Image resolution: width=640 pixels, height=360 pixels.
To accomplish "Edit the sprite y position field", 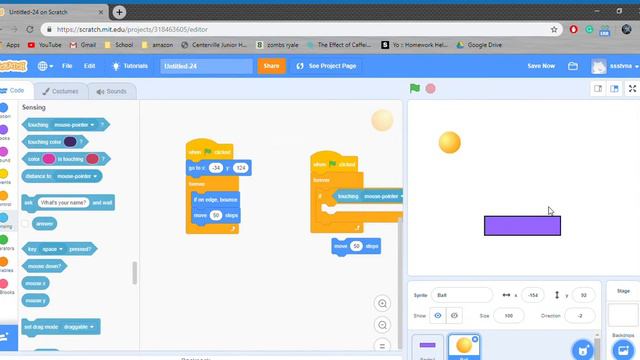I will pyautogui.click(x=584, y=295).
